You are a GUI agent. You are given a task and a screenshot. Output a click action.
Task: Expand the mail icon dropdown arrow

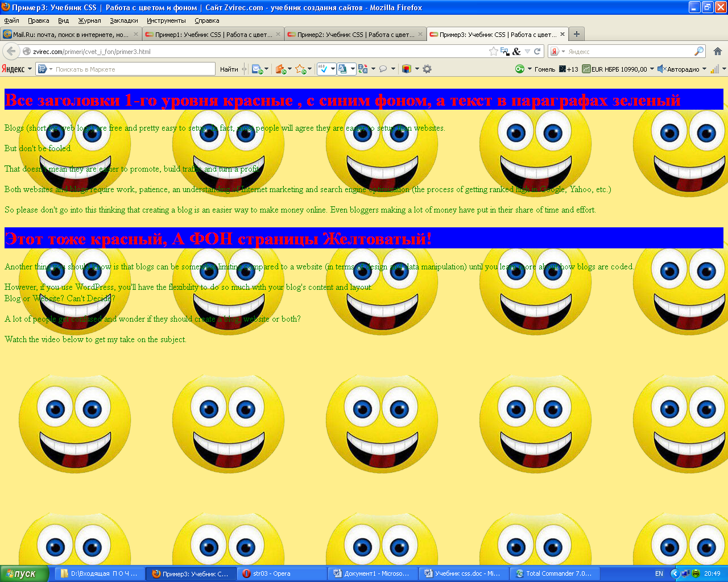266,69
